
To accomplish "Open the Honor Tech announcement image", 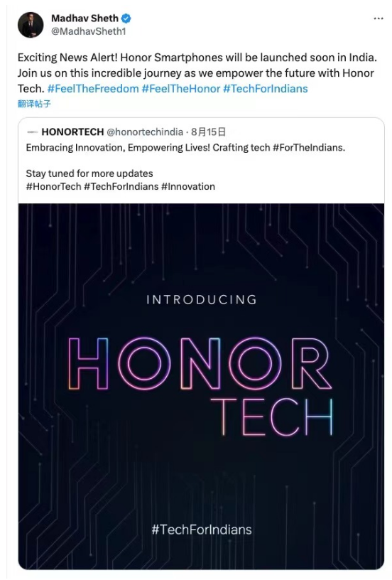I will [201, 386].
